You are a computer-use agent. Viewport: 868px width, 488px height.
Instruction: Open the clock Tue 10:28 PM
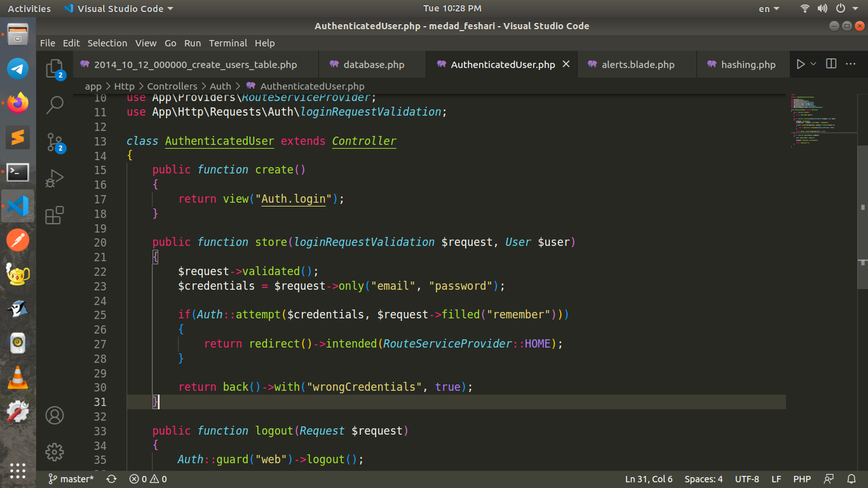click(x=452, y=8)
